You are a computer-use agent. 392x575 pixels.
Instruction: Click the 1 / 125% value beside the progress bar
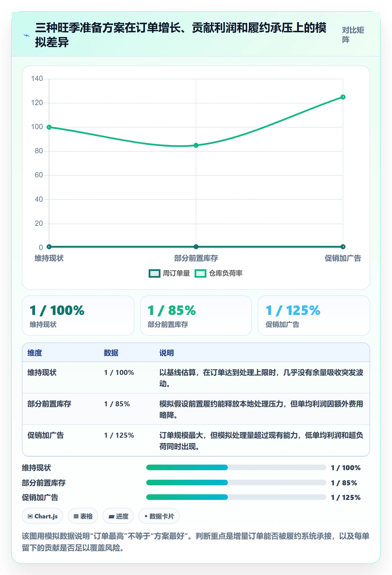click(346, 497)
